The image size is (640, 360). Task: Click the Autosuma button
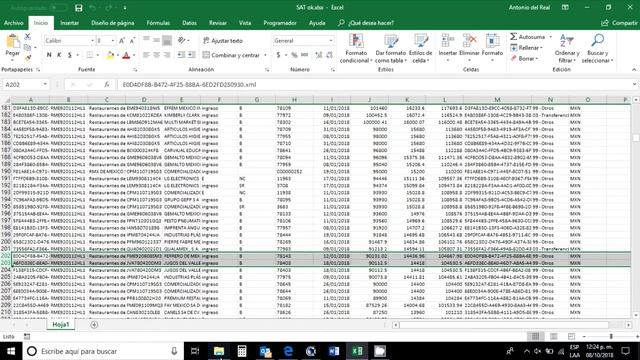(527, 37)
